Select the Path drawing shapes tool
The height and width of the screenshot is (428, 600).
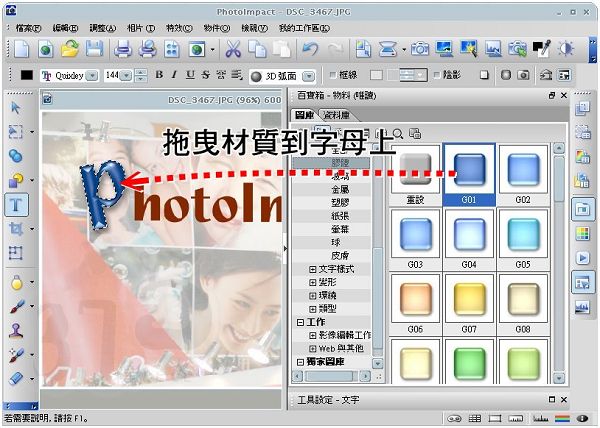click(16, 180)
